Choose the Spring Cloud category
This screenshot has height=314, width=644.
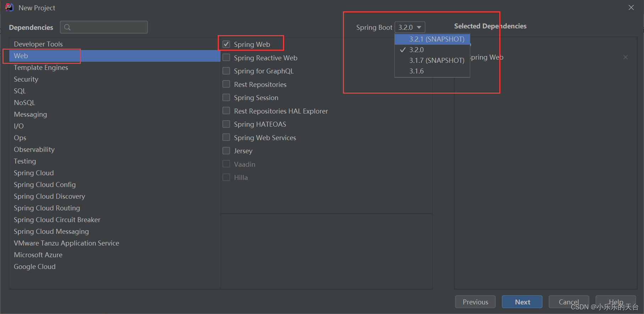click(x=115, y=173)
